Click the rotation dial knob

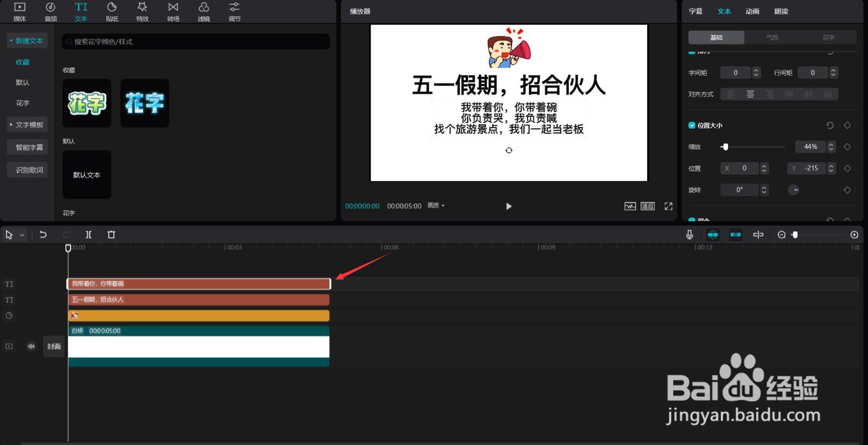(794, 190)
